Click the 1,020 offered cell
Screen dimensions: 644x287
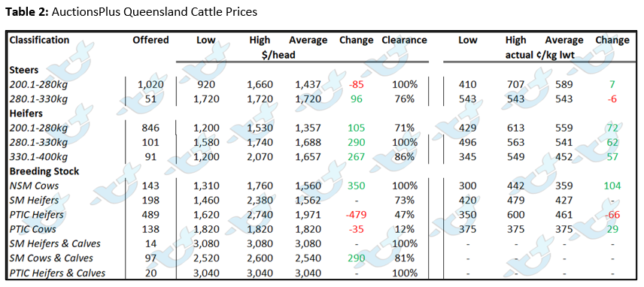[150, 85]
